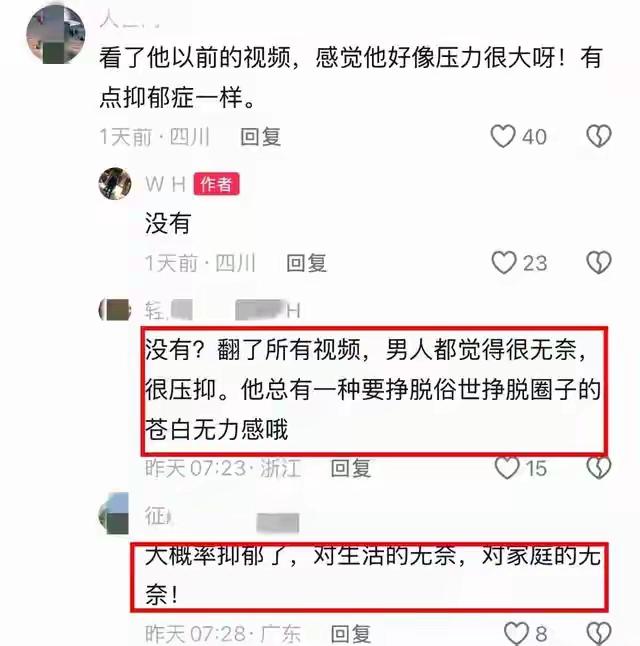This screenshot has width=640, height=646.
Task: Dislike the Zhejiang comment
Action: pos(599,468)
